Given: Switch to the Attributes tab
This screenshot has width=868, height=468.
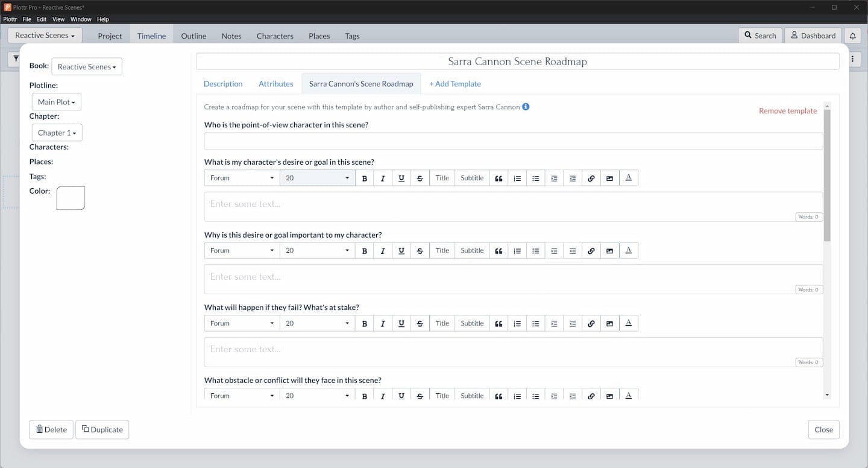Looking at the screenshot, I should (275, 84).
